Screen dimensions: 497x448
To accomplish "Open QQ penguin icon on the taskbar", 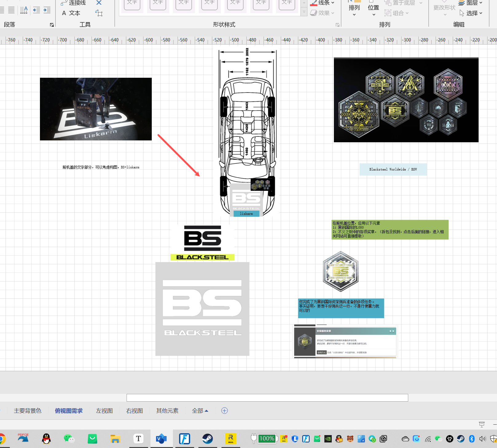I will point(46,438).
